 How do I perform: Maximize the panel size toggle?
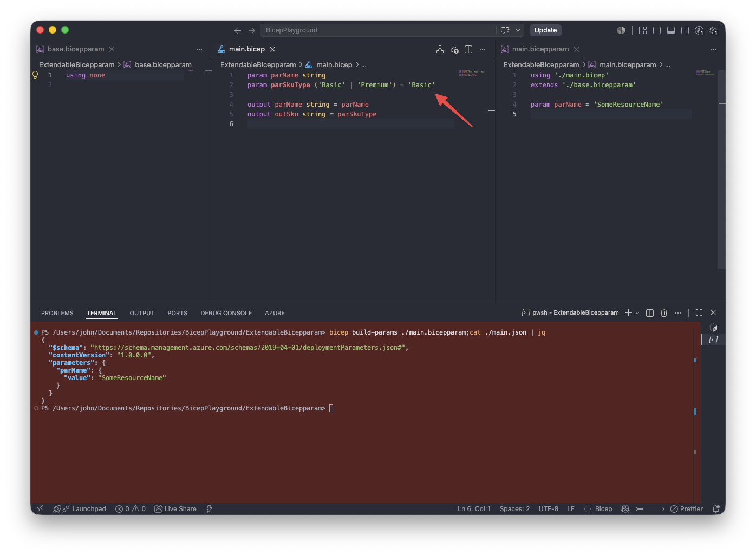[699, 312]
